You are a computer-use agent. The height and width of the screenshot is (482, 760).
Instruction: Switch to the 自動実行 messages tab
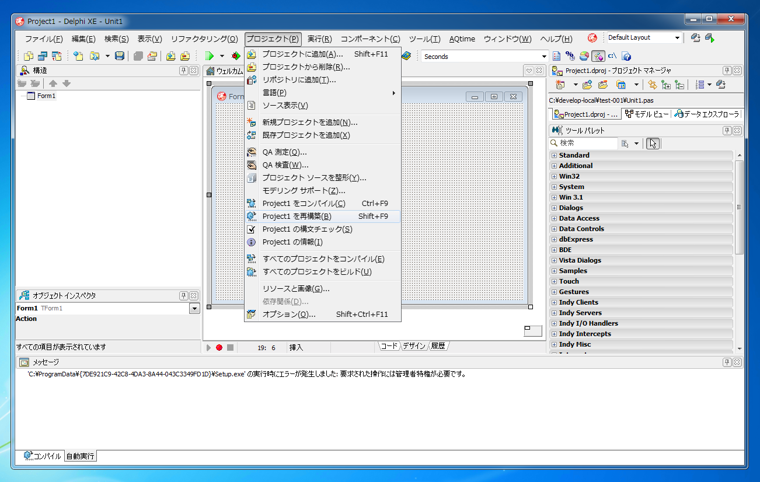pos(80,456)
